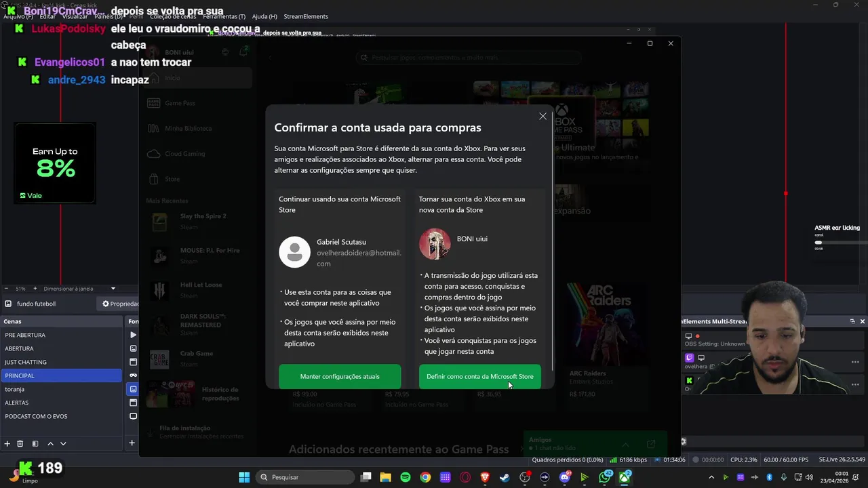Add a new scene with plus icon

7,443
